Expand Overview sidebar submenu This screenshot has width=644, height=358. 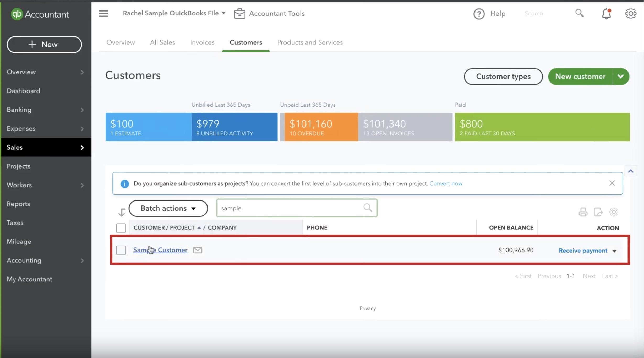pyautogui.click(x=82, y=72)
